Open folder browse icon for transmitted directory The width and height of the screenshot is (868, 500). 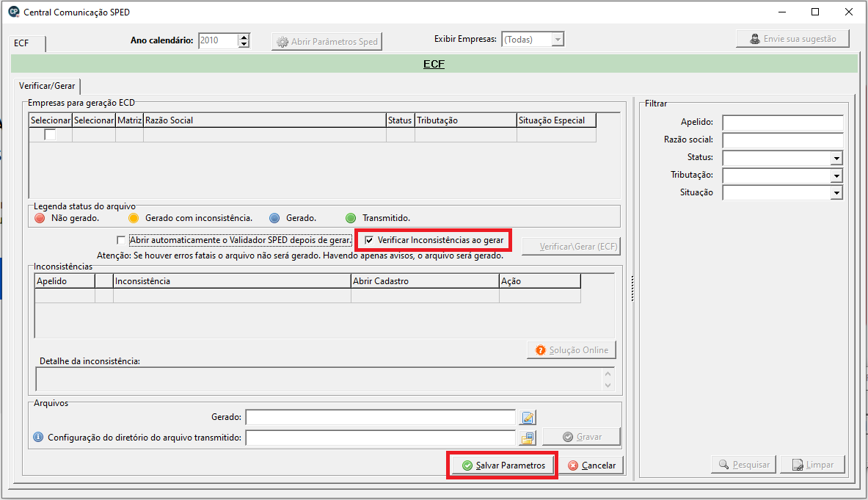tap(528, 438)
